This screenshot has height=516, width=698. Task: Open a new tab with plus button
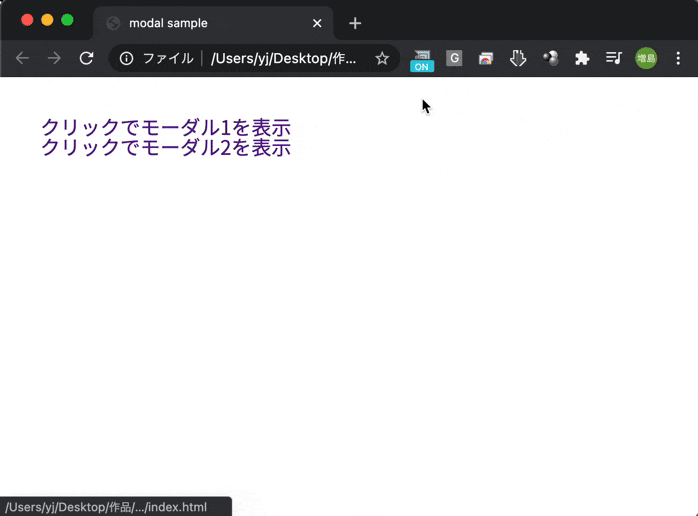tap(355, 23)
